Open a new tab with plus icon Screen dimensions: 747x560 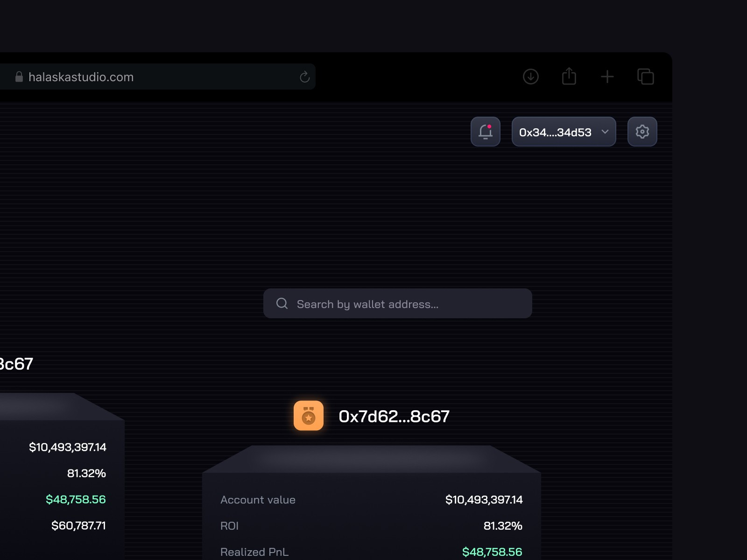[607, 77]
